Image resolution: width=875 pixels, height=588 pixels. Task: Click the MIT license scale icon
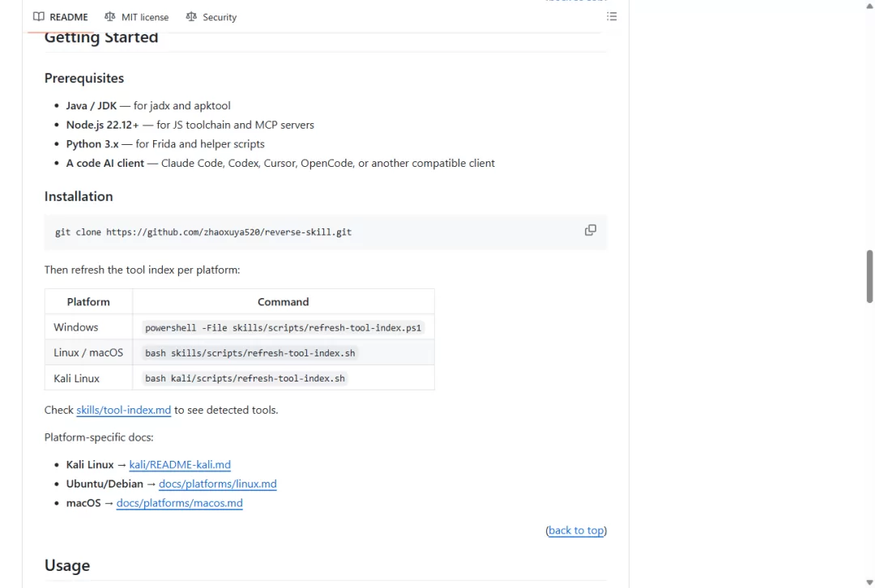110,17
